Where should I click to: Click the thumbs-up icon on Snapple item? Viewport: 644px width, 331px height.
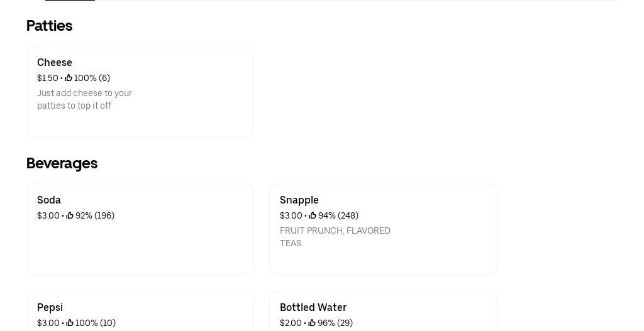pos(313,216)
